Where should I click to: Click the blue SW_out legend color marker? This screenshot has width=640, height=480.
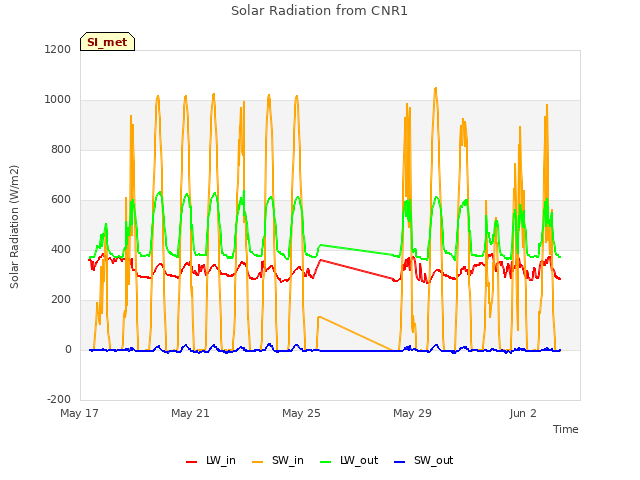[x=400, y=462]
